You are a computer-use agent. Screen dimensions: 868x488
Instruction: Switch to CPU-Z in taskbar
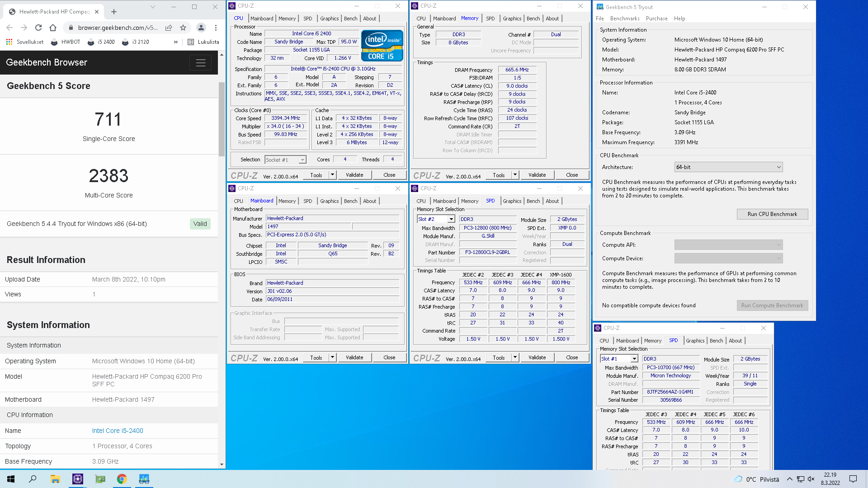pyautogui.click(x=78, y=479)
